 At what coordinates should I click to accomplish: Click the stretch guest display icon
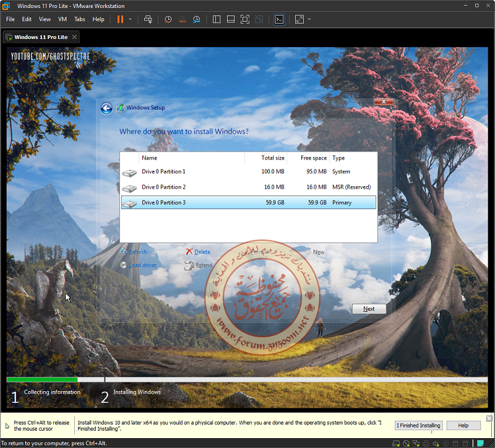pyautogui.click(x=299, y=19)
